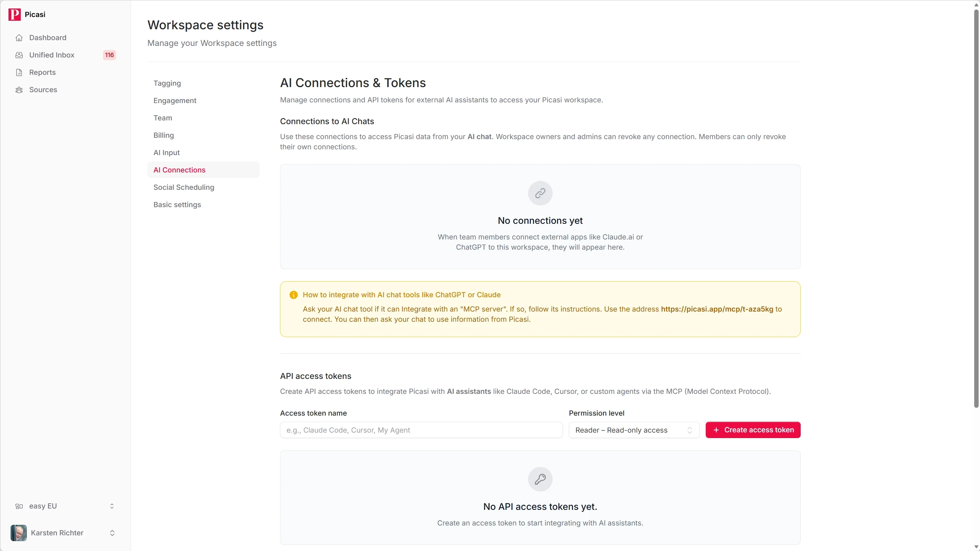This screenshot has width=980, height=551.
Task: Open the Permission level dropdown
Action: point(634,430)
